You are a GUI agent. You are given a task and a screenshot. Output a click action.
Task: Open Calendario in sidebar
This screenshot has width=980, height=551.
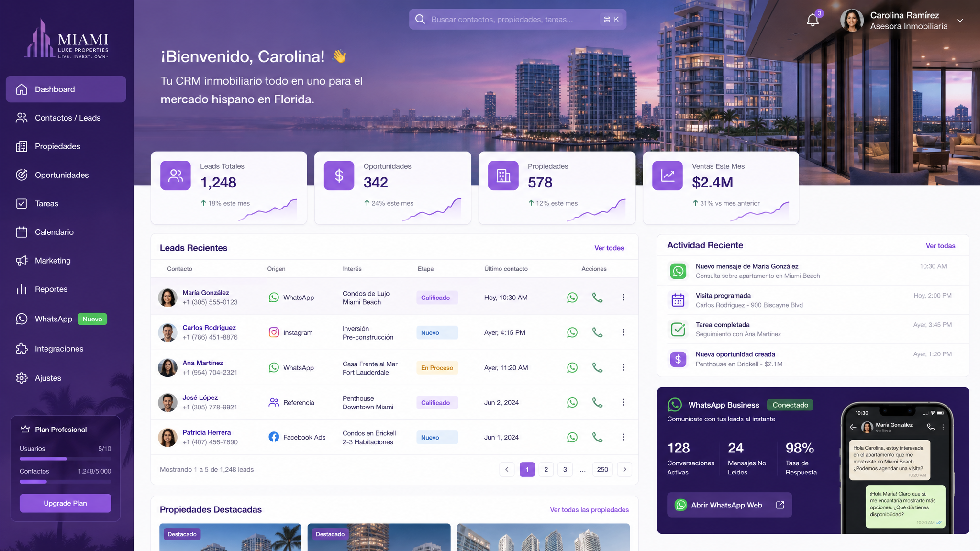click(x=66, y=232)
